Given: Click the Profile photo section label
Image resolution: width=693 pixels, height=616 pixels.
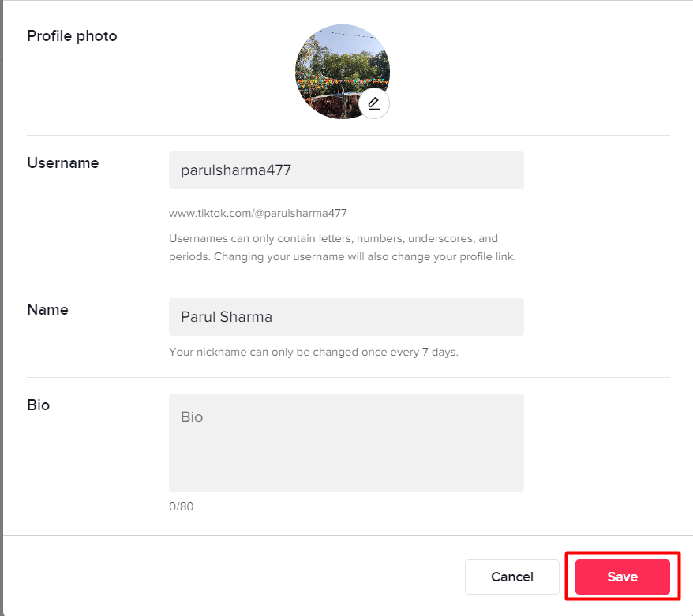Looking at the screenshot, I should point(72,35).
